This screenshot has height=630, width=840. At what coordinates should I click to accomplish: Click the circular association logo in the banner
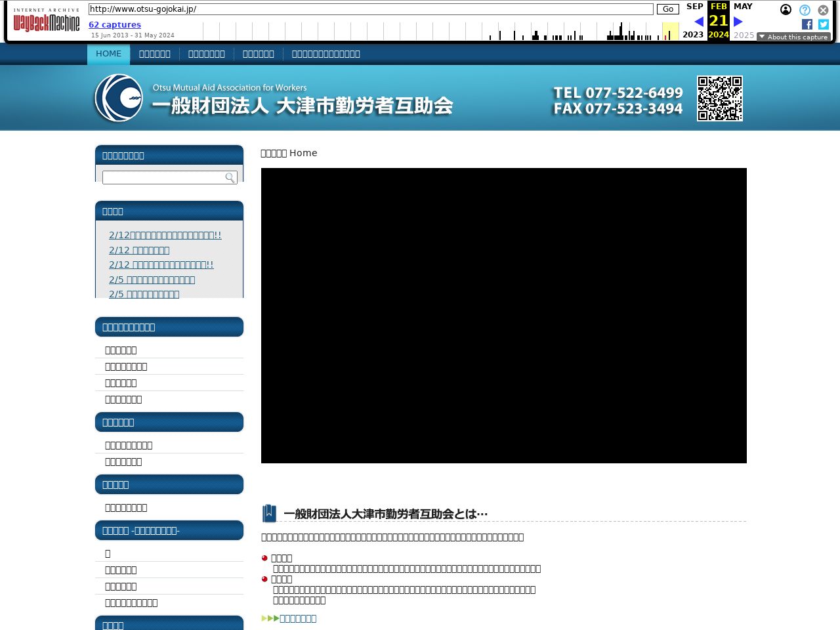pos(118,98)
